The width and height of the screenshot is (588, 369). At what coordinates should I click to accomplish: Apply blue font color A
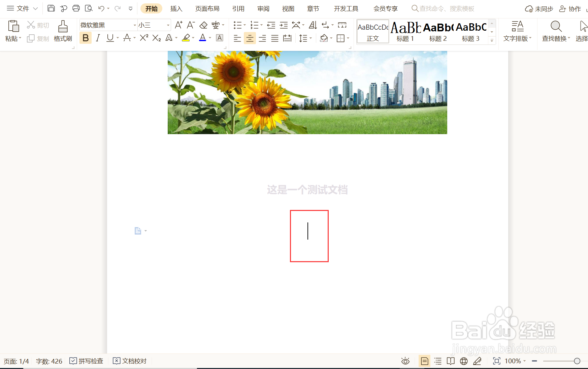coord(203,38)
